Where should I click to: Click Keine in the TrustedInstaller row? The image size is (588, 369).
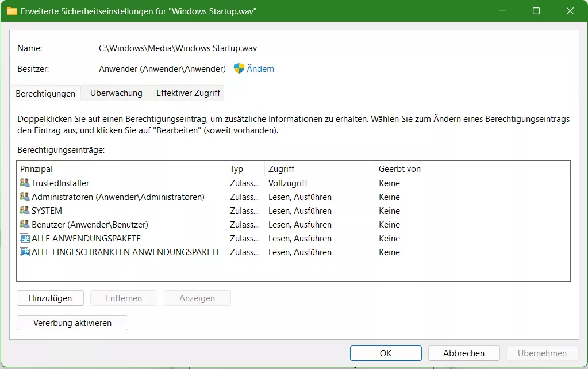[x=389, y=183]
